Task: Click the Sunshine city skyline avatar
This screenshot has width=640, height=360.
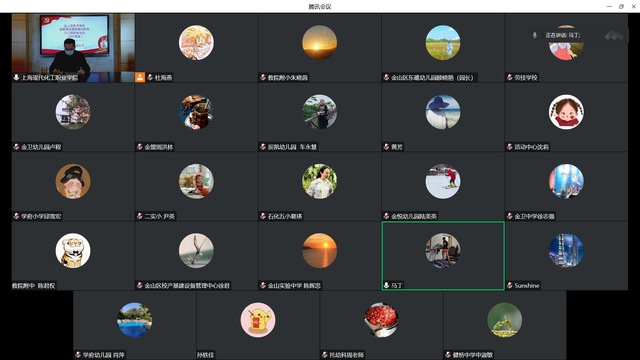Action: [566, 251]
